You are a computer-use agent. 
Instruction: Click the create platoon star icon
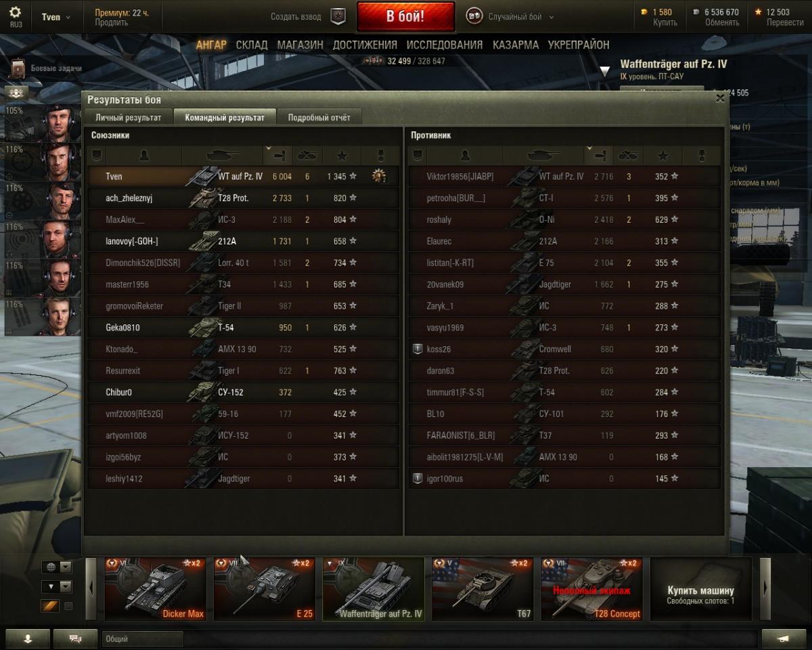coord(338,17)
